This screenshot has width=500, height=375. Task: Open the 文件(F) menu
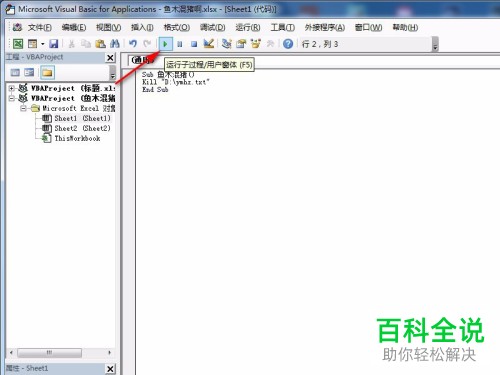[x=40, y=27]
